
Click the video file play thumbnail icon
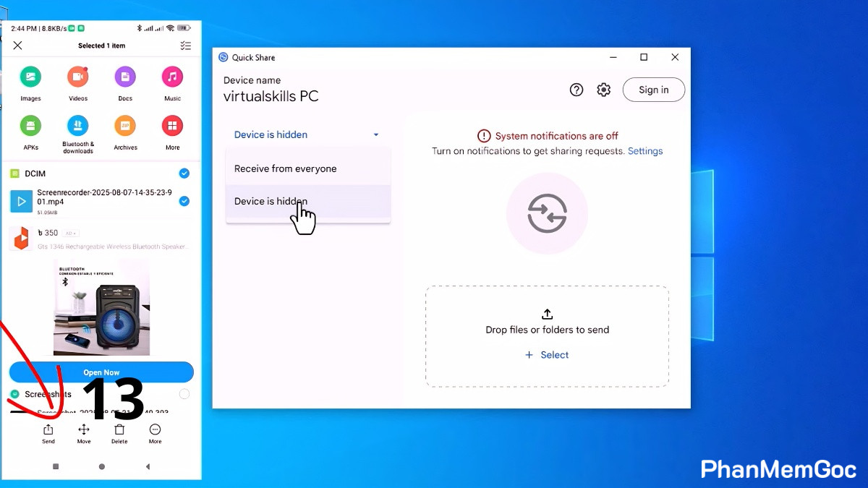point(21,201)
